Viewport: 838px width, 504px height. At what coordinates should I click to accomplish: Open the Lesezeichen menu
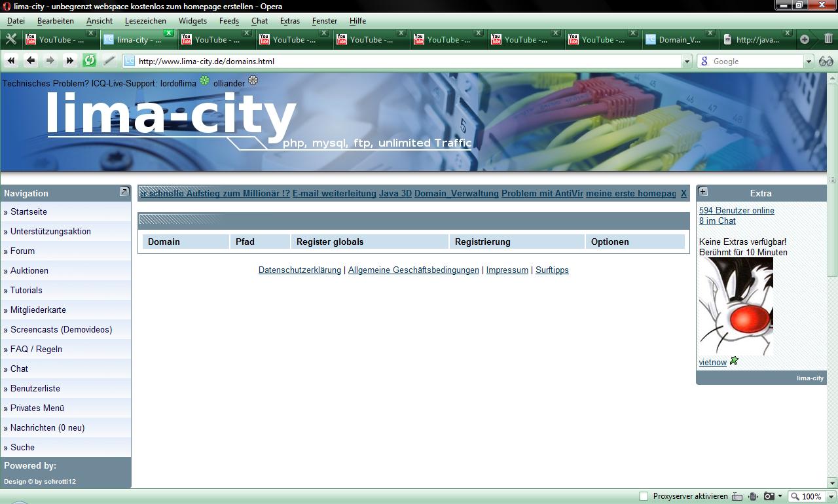pos(145,21)
